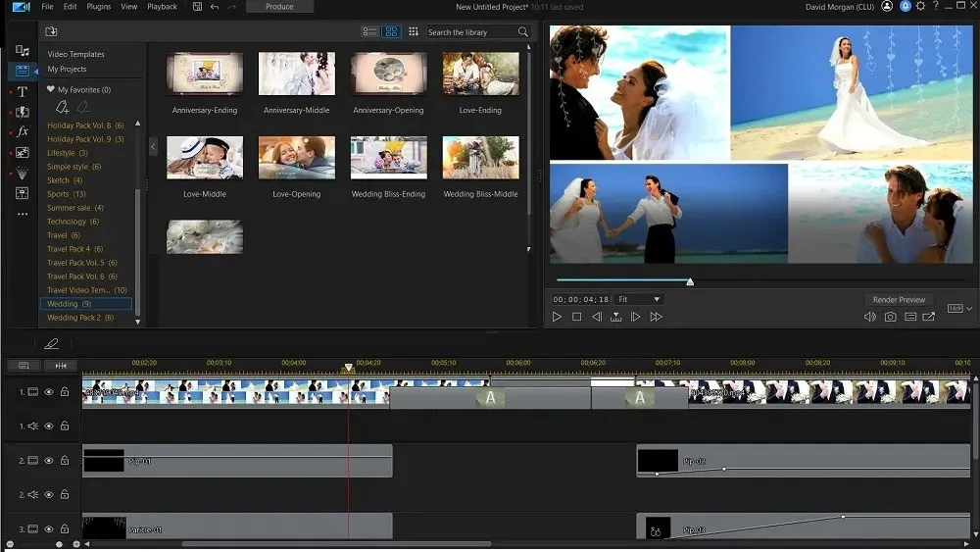
Task: Open the Playback menu
Action: tap(162, 7)
